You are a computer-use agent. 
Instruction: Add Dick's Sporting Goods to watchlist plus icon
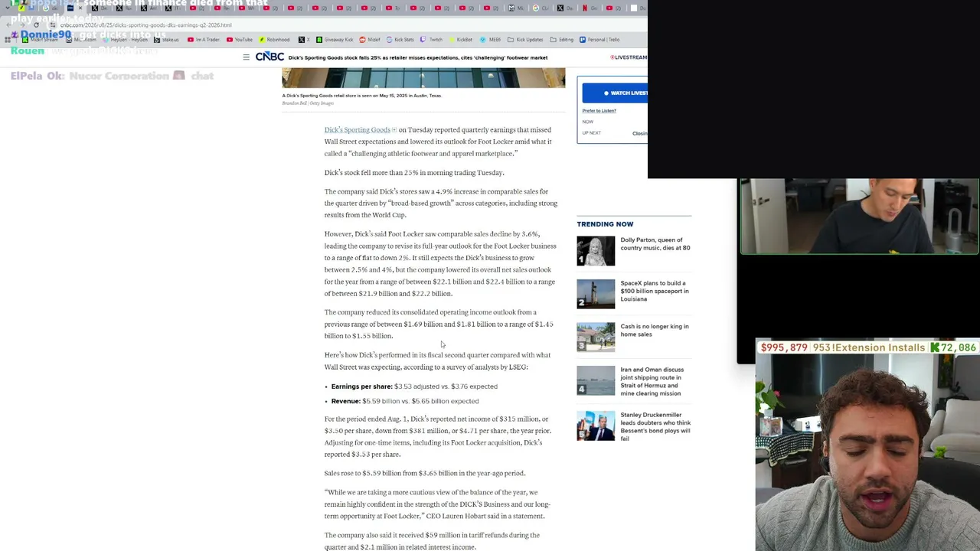(x=394, y=130)
